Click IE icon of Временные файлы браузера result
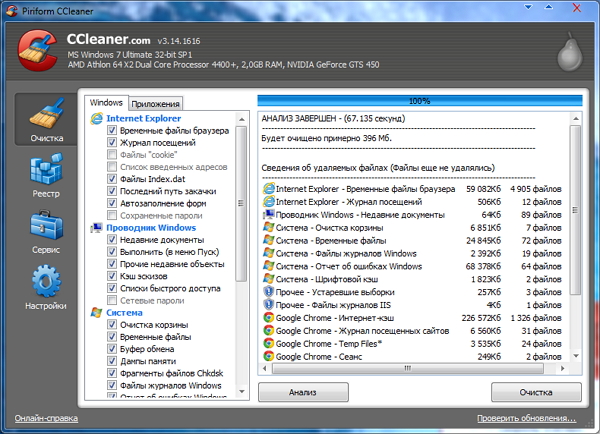This screenshot has width=600, height=434. pyautogui.click(x=269, y=189)
